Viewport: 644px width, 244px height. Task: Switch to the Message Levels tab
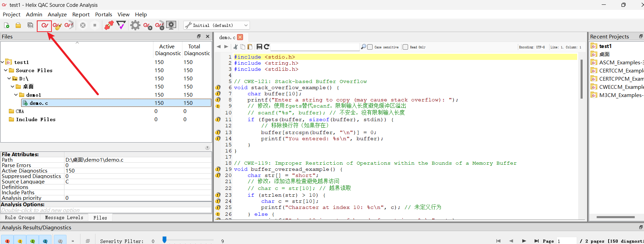64,217
